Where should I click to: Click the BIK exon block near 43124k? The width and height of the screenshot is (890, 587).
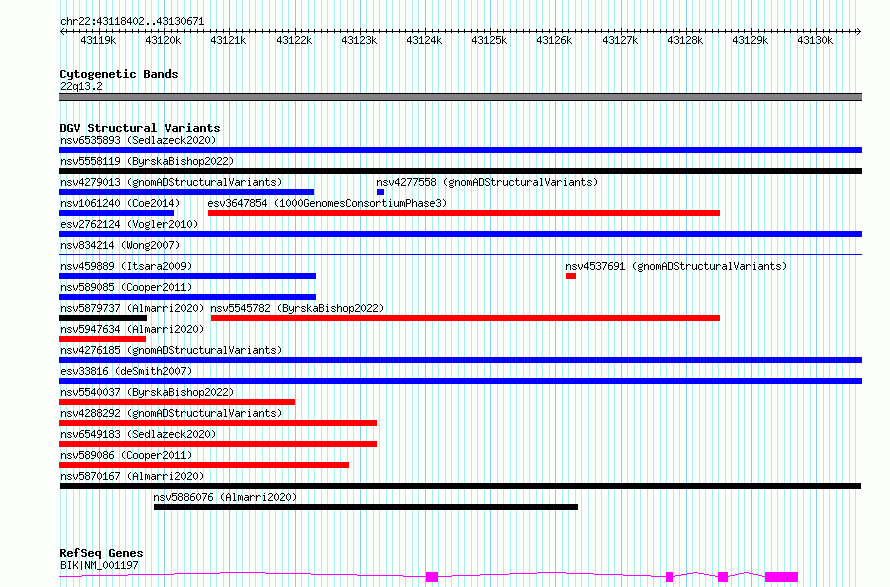click(432, 577)
